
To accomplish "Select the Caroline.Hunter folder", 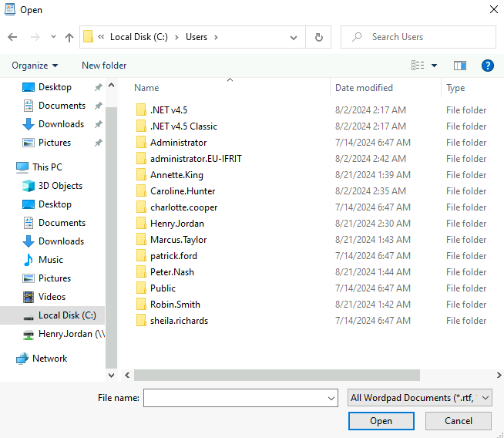I will 183,191.
